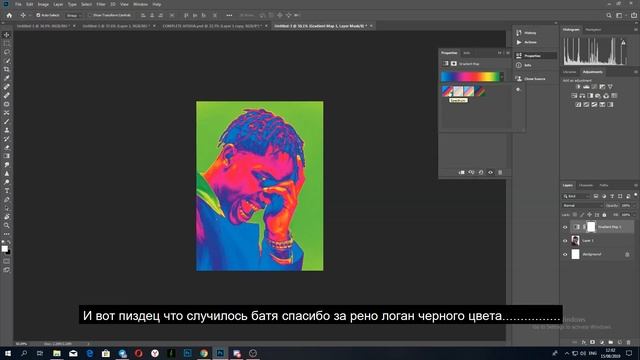Delete adjustment layer from Properties panel
This screenshot has height=360, width=640.
tap(500, 172)
